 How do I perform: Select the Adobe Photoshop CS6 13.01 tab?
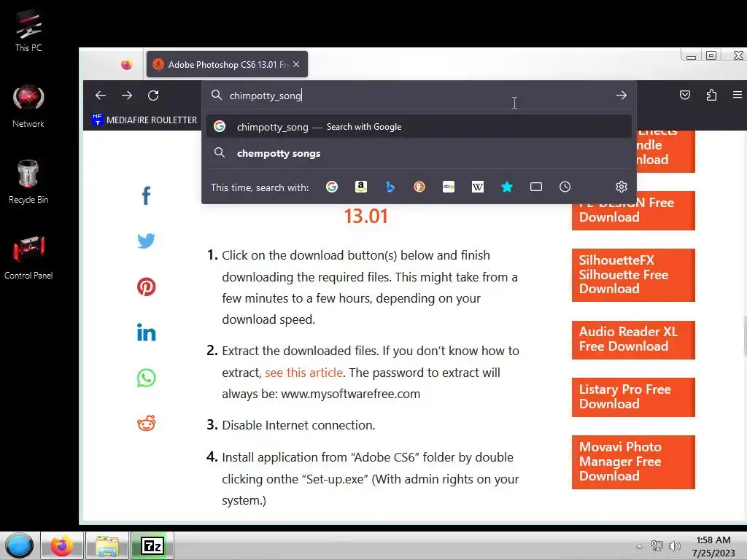pos(228,64)
